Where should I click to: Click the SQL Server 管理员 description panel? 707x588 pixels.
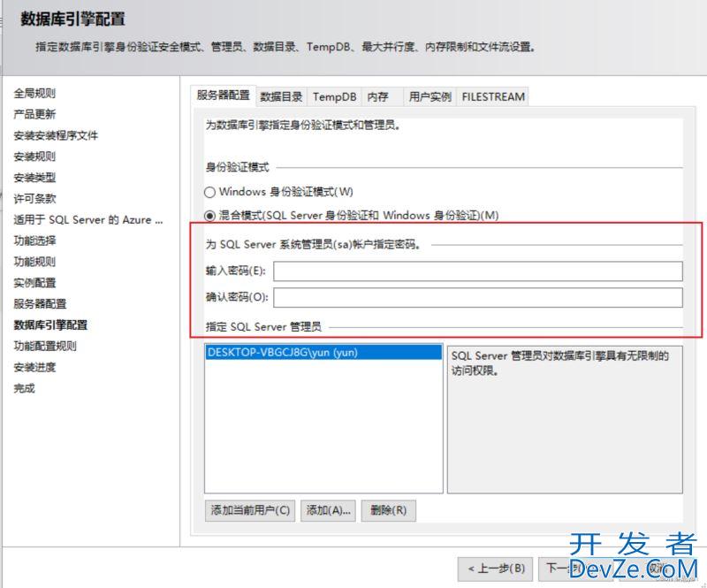565,420
